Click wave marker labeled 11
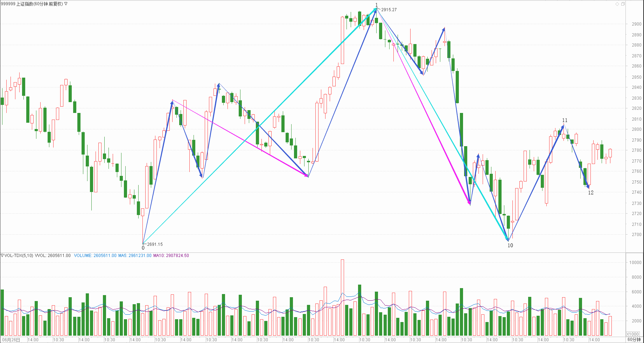Image resolution: width=644 pixels, height=343 pixels. [x=565, y=120]
